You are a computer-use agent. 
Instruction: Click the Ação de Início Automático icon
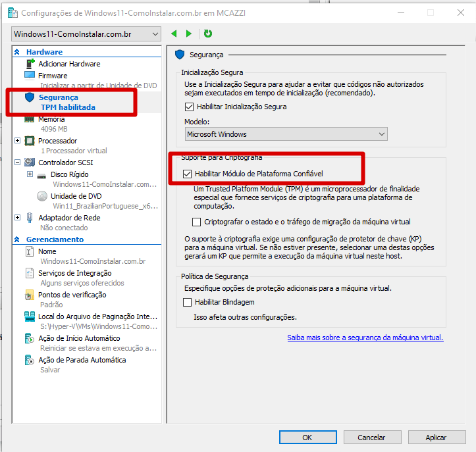(30, 338)
